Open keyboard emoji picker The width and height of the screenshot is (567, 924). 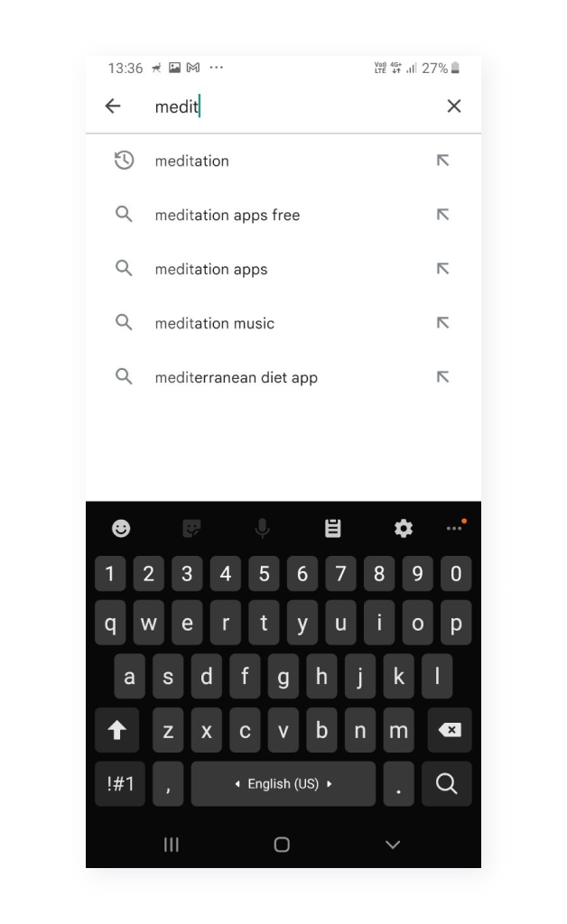(x=121, y=530)
